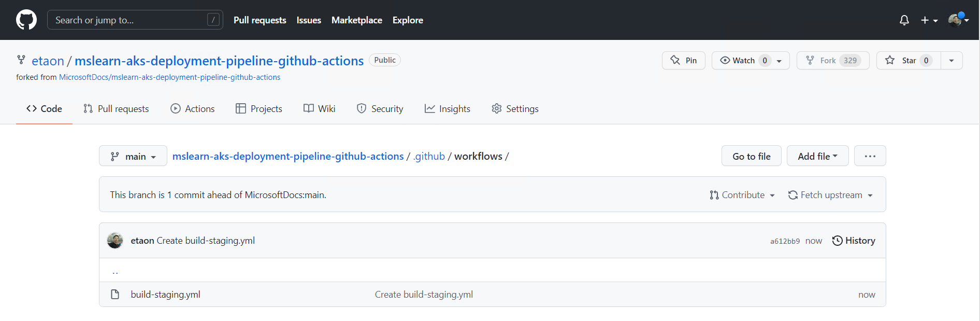Switch to the repository Pull requests tab
The width and height of the screenshot is (980, 321).
[116, 108]
